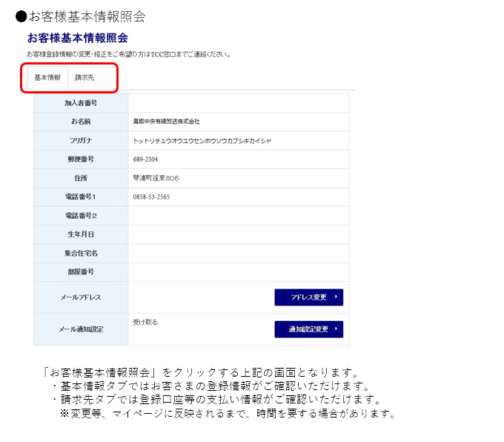
Task: Click the company name 鳥取中央有線放送株式会社
Action: pyautogui.click(x=167, y=122)
